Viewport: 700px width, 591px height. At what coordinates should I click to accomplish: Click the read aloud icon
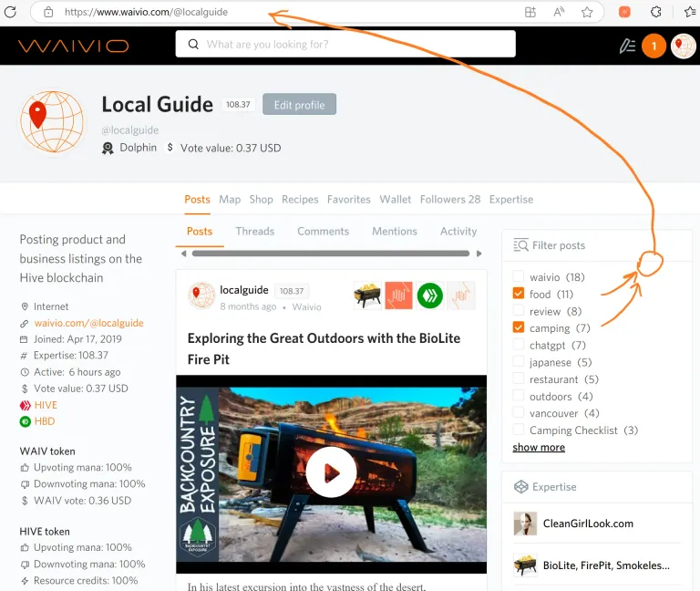pos(559,12)
